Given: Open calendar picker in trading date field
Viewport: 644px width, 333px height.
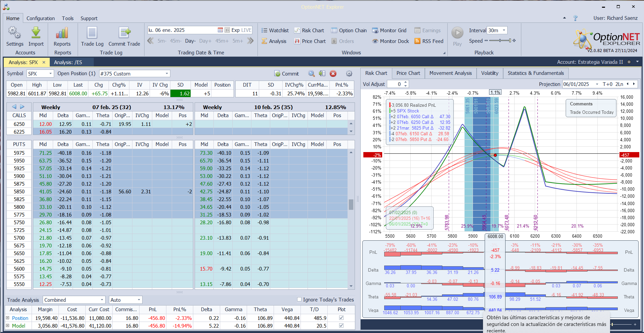Looking at the screenshot, I should tap(220, 30).
